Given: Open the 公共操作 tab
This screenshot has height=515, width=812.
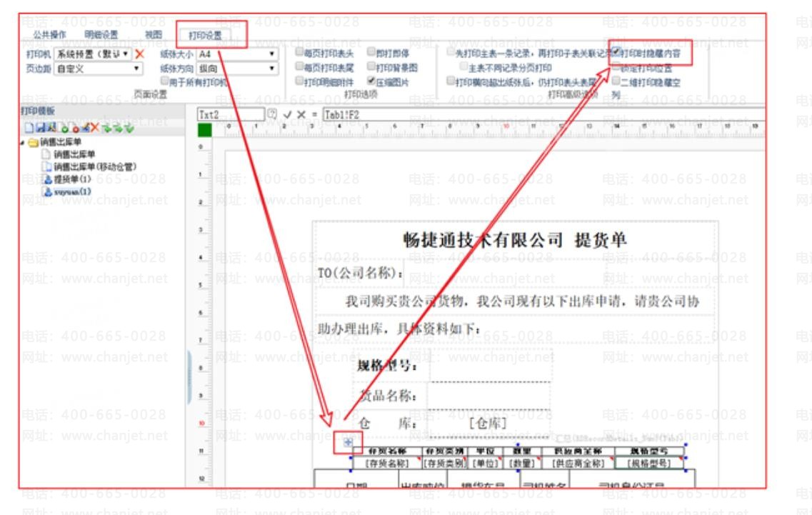Looking at the screenshot, I should point(50,35).
